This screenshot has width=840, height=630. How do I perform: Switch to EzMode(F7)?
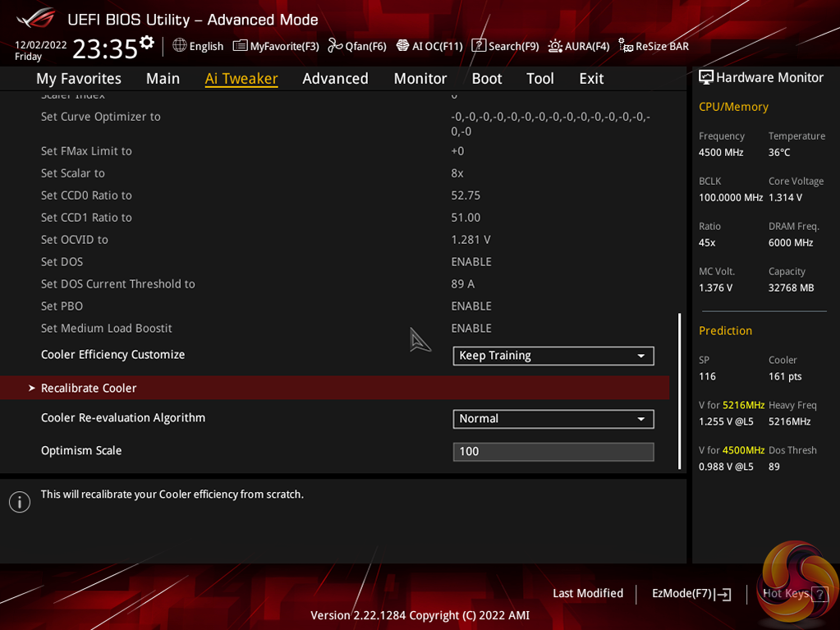691,594
